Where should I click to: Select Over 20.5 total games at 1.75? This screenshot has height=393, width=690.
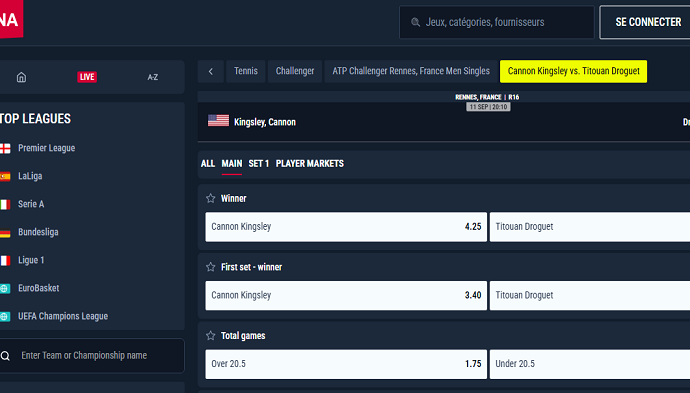pos(346,364)
